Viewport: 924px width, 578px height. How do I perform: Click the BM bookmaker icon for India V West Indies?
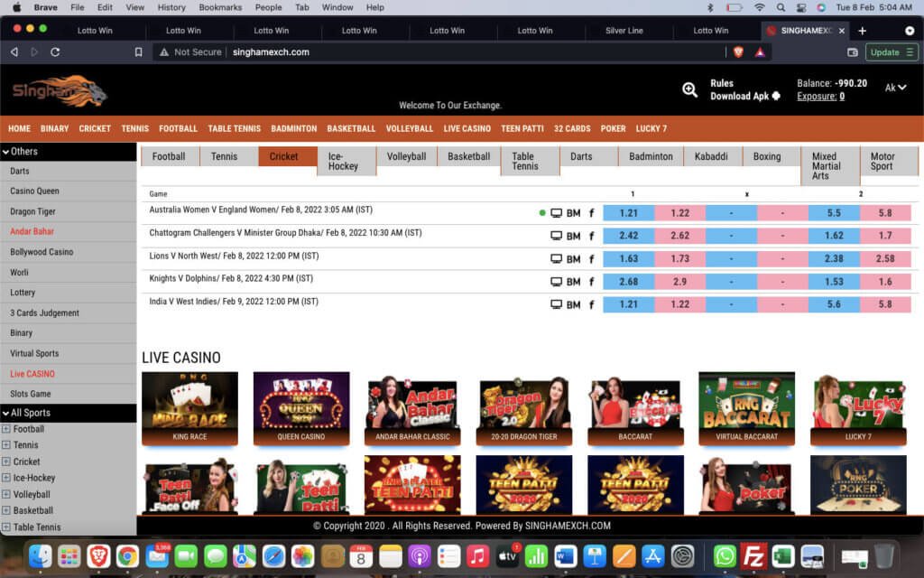tap(573, 305)
